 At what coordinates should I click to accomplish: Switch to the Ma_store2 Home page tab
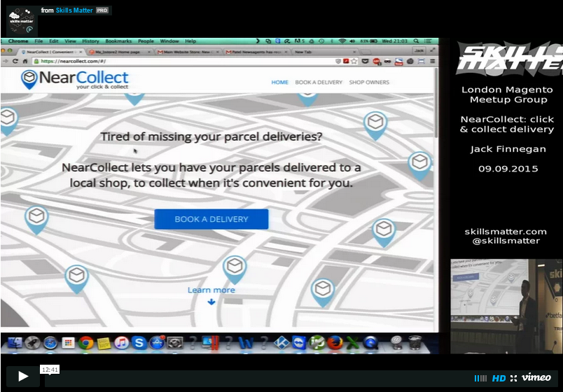tap(120, 52)
